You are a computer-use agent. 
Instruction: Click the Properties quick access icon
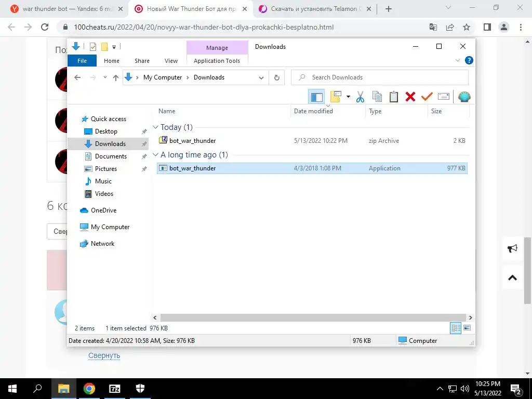(92, 47)
